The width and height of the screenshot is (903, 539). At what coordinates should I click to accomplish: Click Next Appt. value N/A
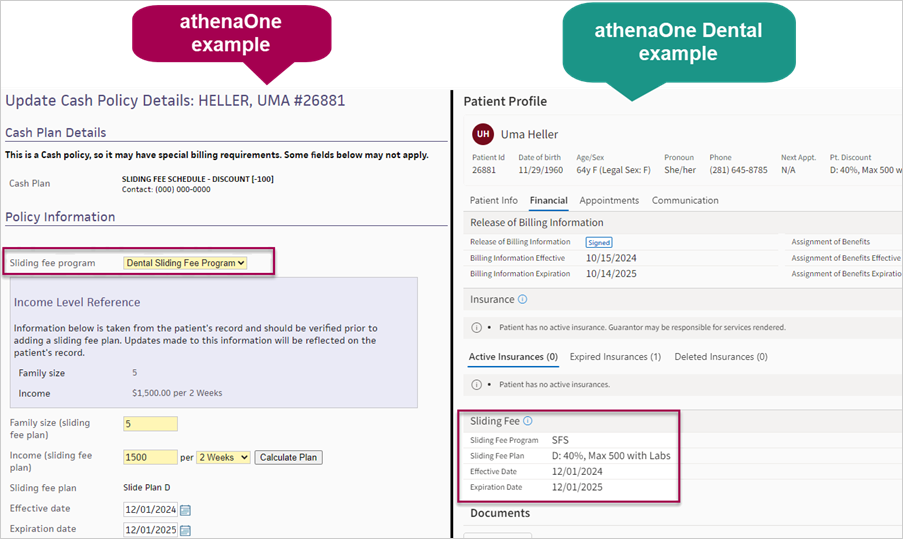click(788, 170)
